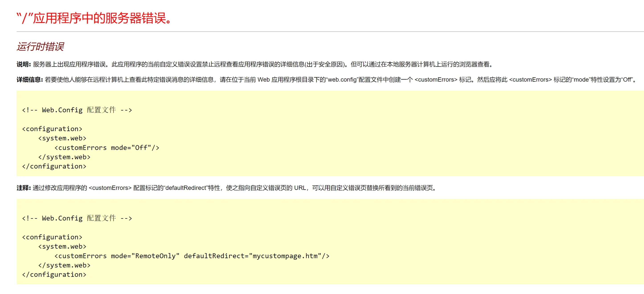The height and width of the screenshot is (294, 644).
Task: Click "defaultRedirect" word in the note paragraph
Action: (x=186, y=188)
